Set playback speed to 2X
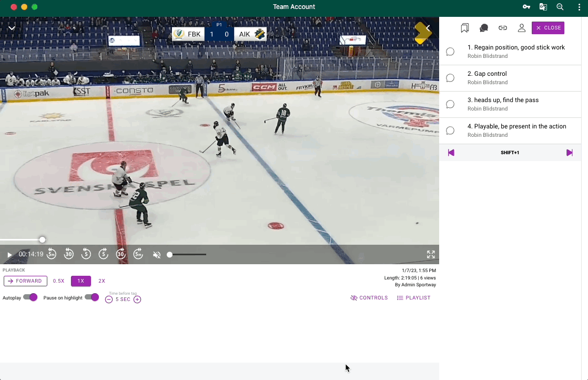 pyautogui.click(x=102, y=281)
